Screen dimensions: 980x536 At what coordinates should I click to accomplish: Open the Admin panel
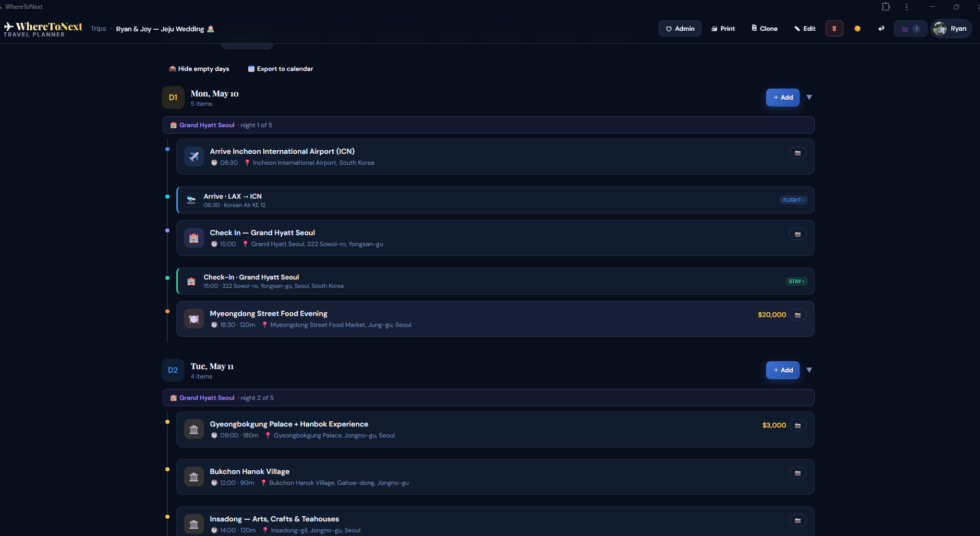[x=680, y=29]
